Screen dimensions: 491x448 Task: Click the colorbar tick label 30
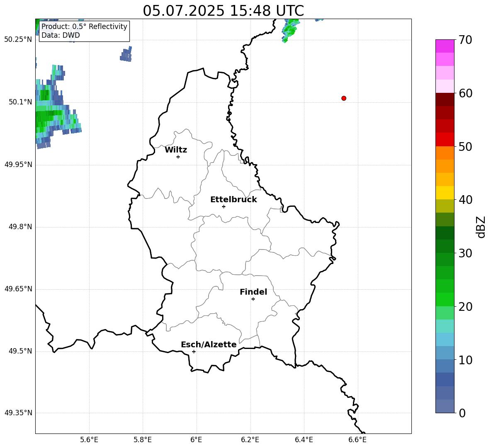(465, 253)
